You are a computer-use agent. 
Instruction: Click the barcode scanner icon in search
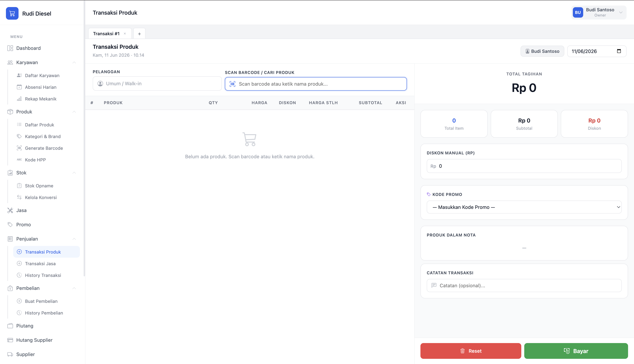coord(232,84)
